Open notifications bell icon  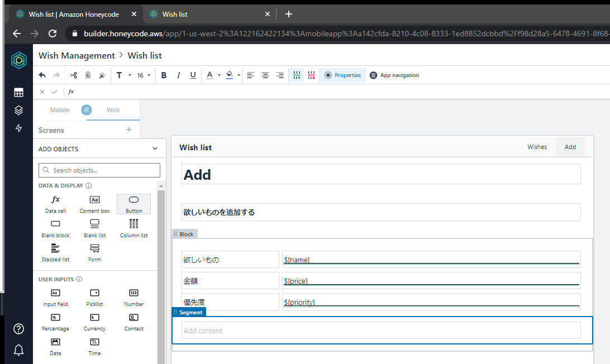18,350
